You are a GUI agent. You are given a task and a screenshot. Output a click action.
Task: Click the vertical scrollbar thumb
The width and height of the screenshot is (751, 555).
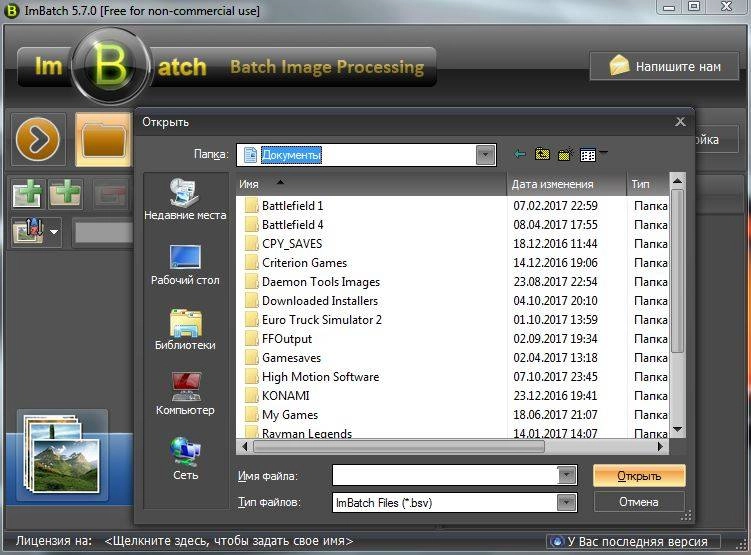(x=677, y=271)
